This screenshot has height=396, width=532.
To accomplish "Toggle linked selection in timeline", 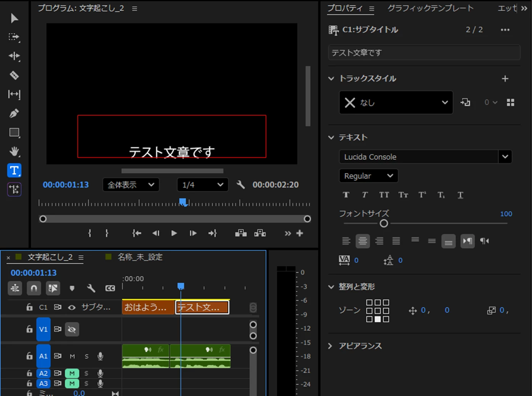I will point(53,289).
